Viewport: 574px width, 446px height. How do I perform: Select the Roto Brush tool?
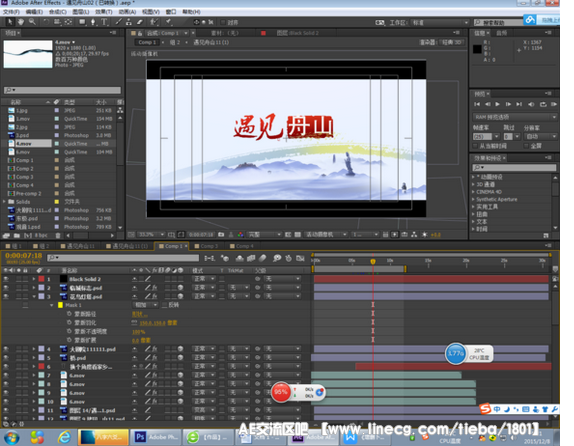154,22
